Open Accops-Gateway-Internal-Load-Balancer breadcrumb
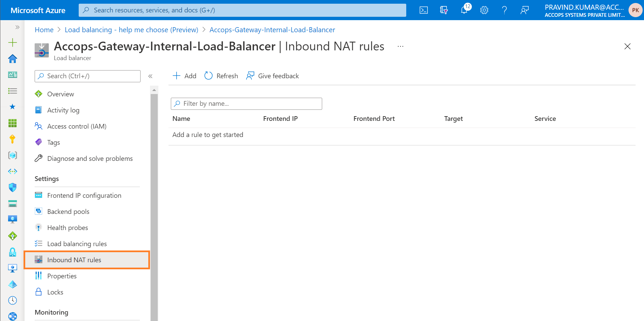The width and height of the screenshot is (644, 321). click(272, 30)
